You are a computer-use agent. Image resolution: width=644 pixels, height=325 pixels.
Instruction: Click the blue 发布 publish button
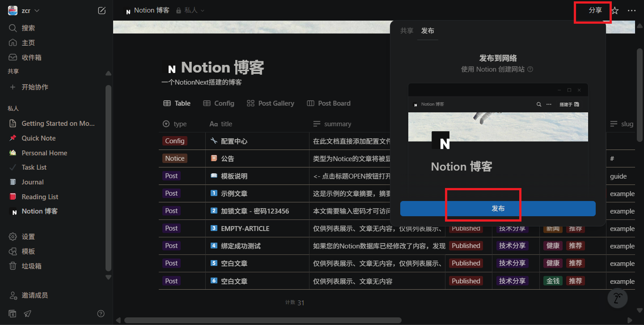pos(498,209)
